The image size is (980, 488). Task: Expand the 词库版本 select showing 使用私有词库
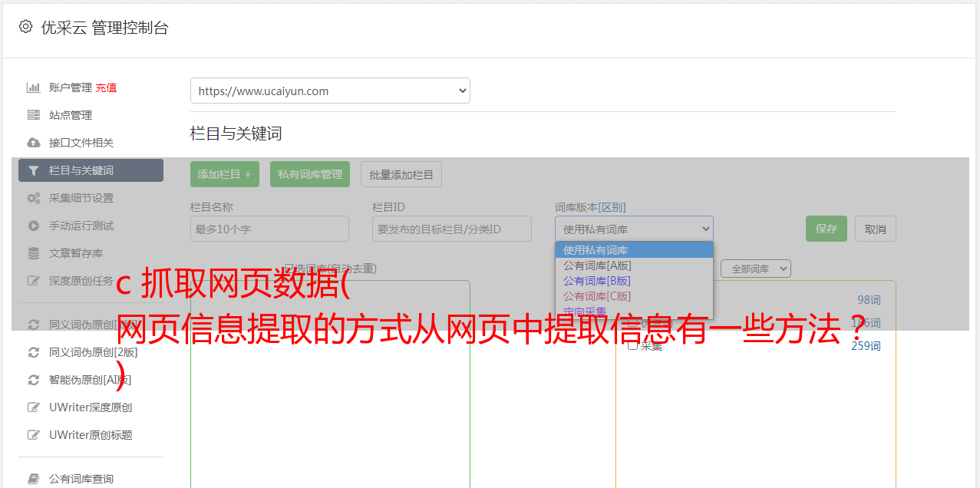(x=634, y=229)
